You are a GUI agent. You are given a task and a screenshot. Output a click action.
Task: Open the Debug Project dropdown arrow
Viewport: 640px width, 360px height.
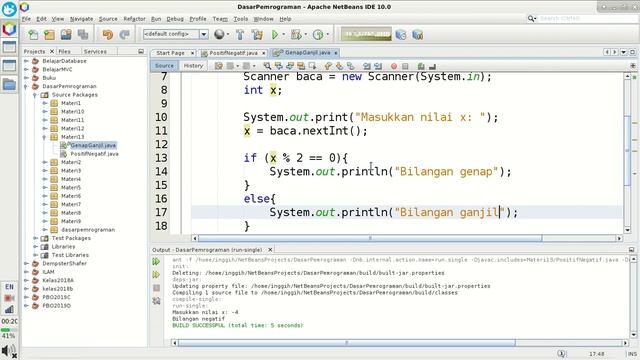(x=305, y=35)
